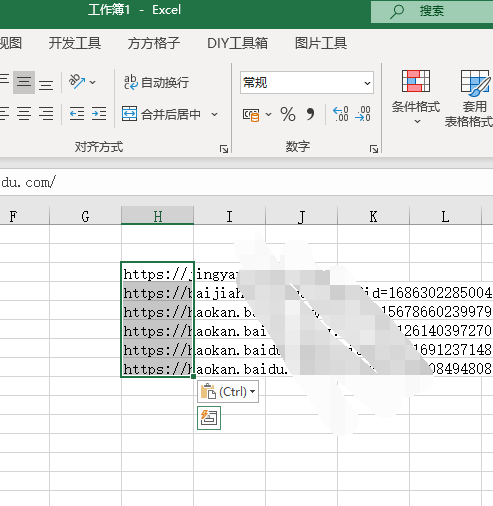Select column I header

pyautogui.click(x=229, y=216)
